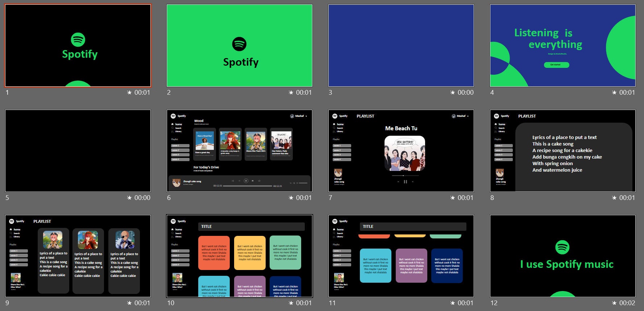Click the transition star icon under slide 9

click(129, 303)
